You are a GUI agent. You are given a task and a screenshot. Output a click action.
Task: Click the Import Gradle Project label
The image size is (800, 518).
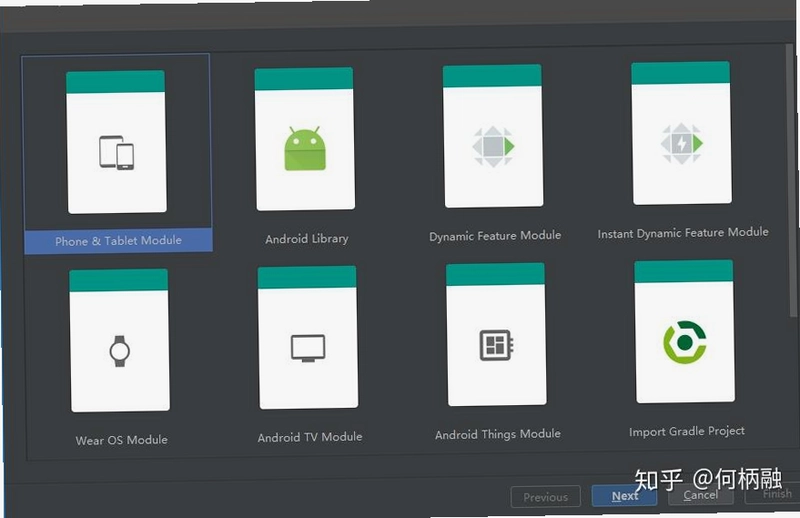tap(686, 431)
